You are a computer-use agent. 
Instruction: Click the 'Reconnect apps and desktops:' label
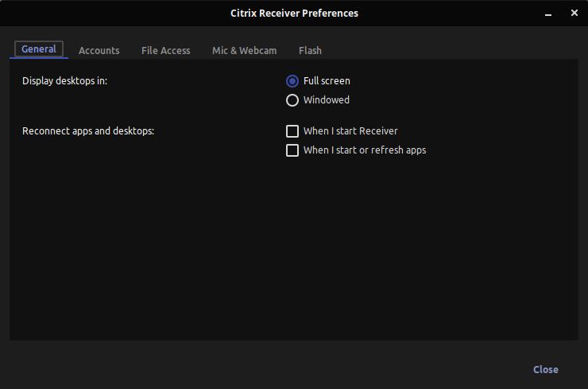[x=88, y=131]
